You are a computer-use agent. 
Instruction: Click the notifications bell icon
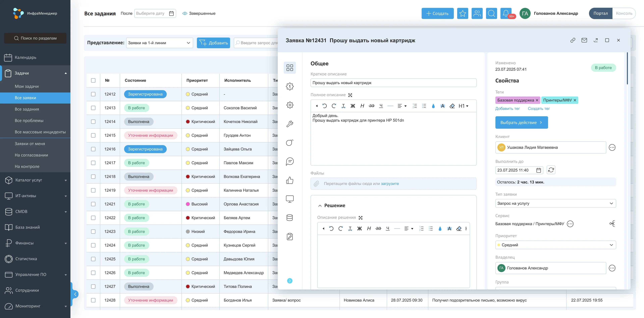tap(505, 13)
